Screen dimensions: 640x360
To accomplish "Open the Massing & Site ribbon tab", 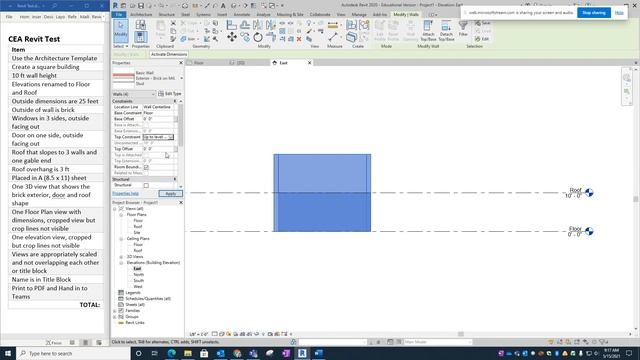I will pyautogui.click(x=290, y=15).
